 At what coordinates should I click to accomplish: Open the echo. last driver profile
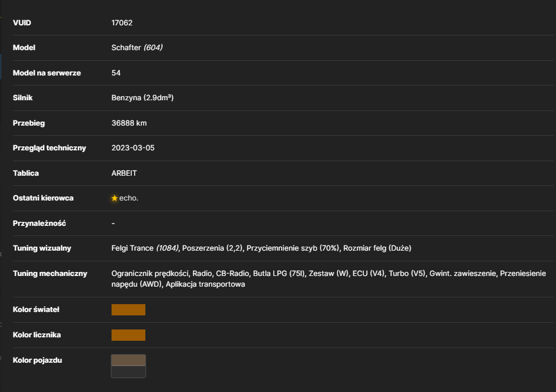128,198
